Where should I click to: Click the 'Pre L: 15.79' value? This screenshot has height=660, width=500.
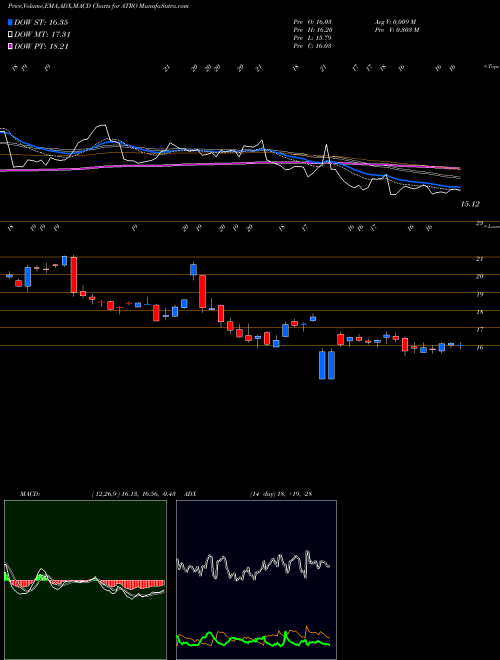pyautogui.click(x=312, y=38)
